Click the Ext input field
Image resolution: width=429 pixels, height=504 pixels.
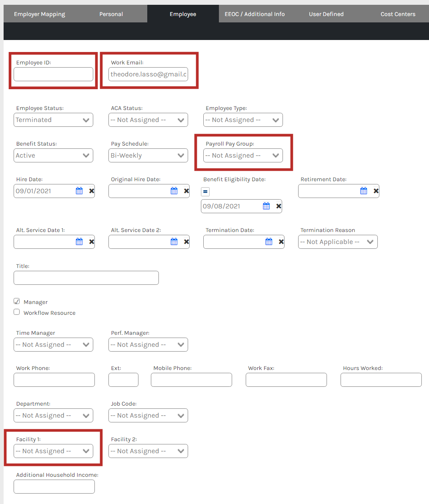coord(123,380)
